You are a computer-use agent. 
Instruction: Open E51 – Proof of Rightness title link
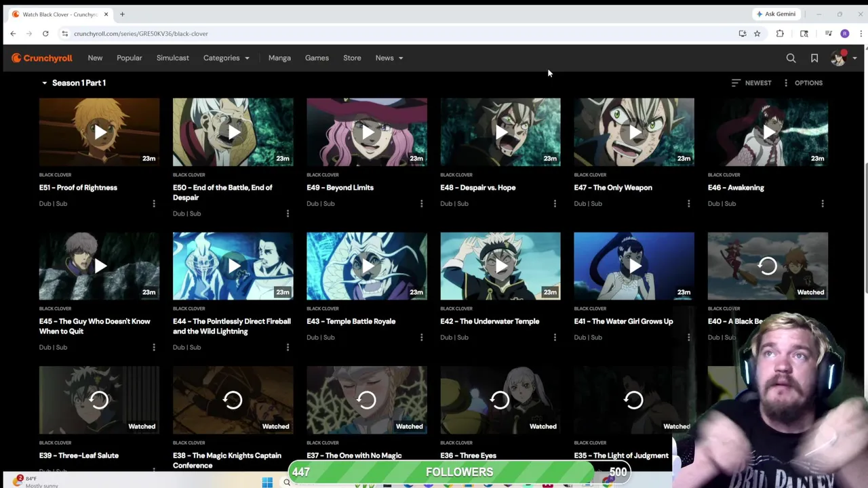pos(78,188)
